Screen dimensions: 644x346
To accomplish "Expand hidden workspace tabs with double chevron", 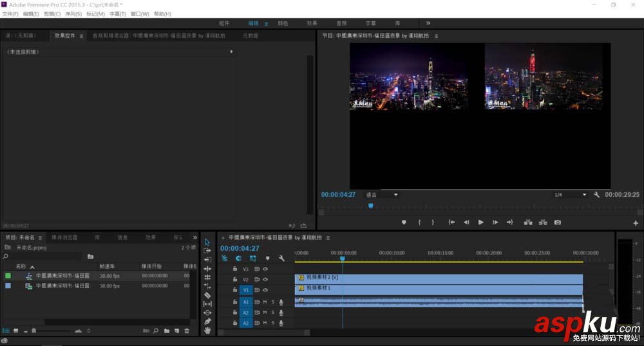I will pyautogui.click(x=428, y=23).
